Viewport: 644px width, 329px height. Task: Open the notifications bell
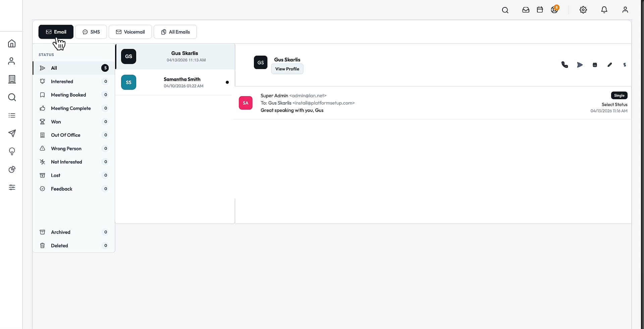(604, 10)
